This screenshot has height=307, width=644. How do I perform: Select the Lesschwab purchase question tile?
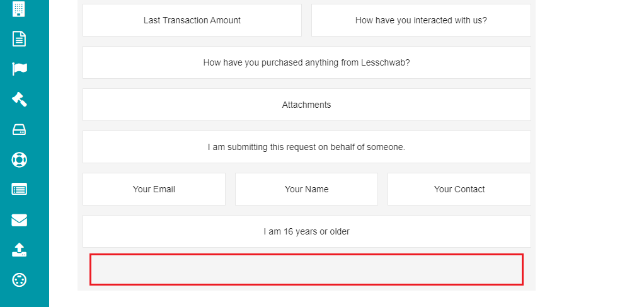coord(307,62)
